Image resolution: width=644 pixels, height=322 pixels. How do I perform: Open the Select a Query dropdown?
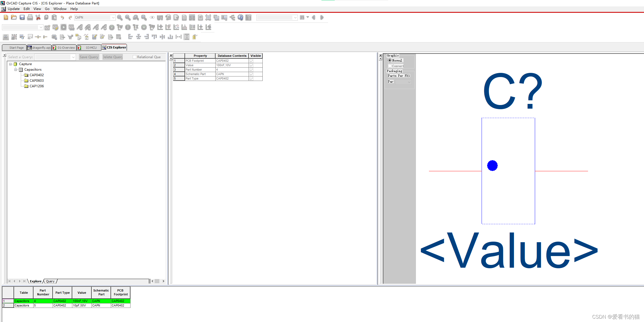(x=73, y=57)
